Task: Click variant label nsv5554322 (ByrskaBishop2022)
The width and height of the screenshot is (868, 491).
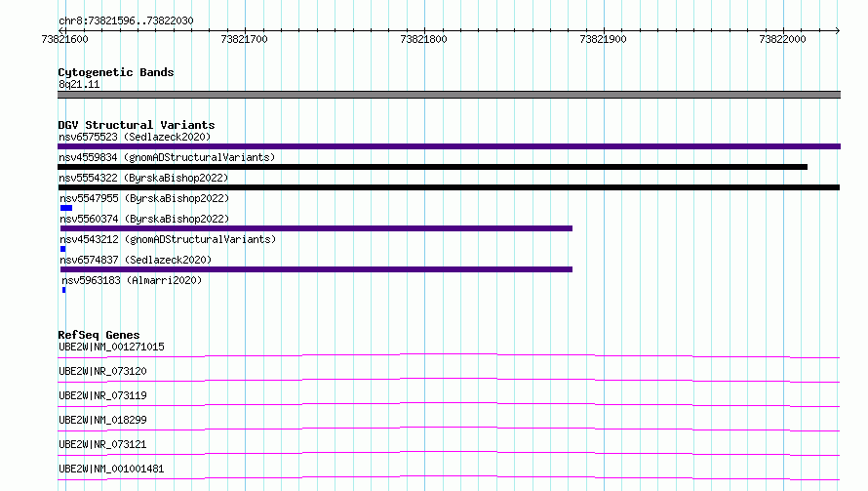Action: click(143, 178)
